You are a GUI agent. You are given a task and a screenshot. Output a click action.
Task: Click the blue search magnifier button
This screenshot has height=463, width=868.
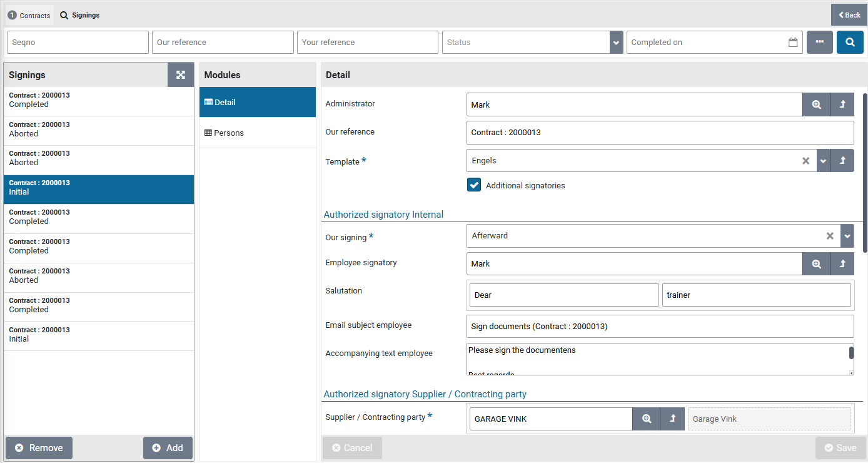coord(850,43)
